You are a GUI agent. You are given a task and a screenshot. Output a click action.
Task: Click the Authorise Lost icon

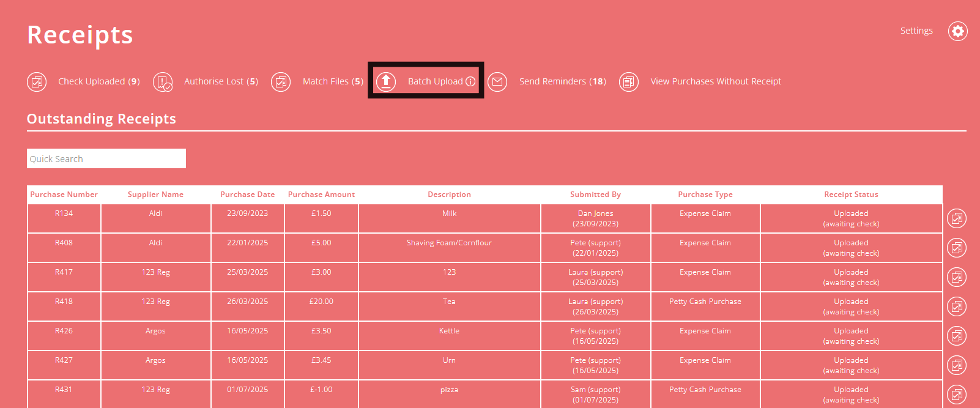click(163, 81)
